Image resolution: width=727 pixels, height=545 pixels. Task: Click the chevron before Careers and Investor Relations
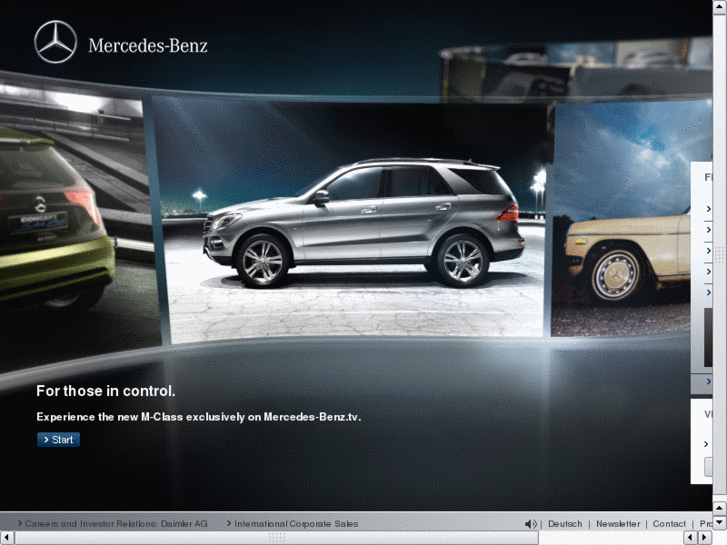pyautogui.click(x=19, y=523)
